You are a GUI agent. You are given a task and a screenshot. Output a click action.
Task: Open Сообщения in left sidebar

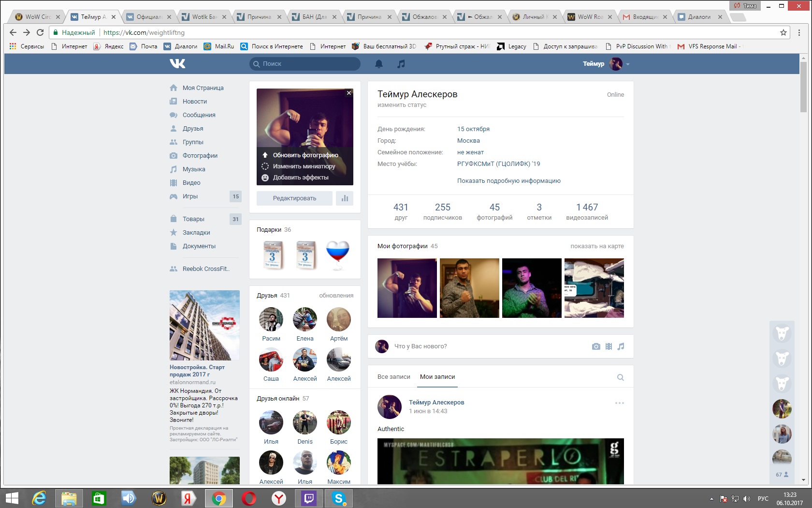click(x=199, y=115)
